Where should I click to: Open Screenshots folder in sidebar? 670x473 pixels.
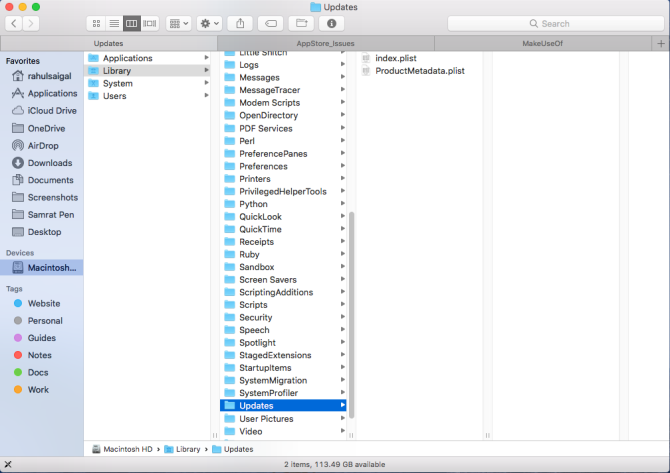point(45,197)
